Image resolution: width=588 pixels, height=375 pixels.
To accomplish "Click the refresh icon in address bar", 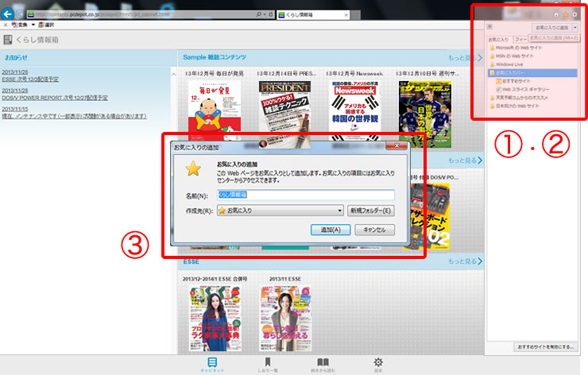I will pos(271,14).
